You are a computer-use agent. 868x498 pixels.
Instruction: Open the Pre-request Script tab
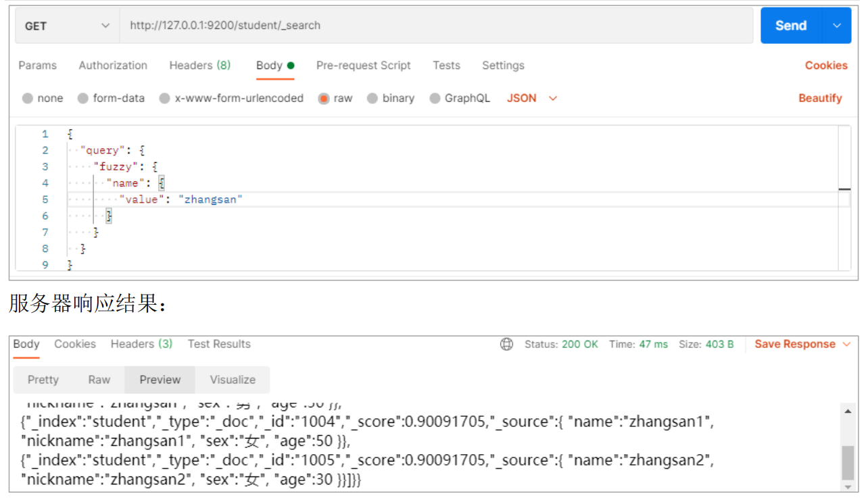[363, 66]
